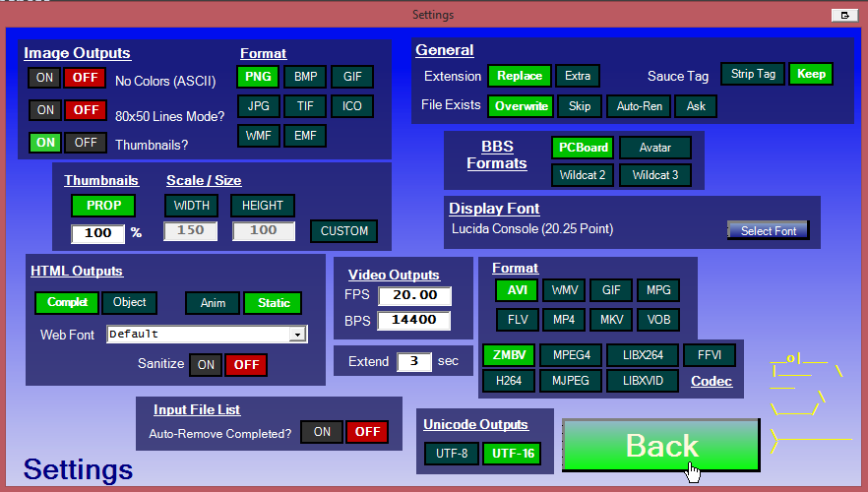Screen dimensions: 868x492
Task: Enable Auto-Remove Completed option
Action: tap(321, 432)
